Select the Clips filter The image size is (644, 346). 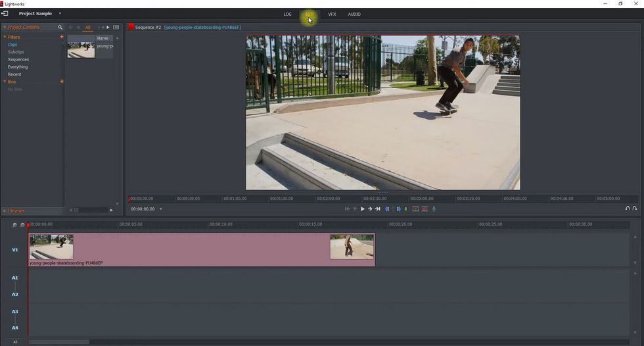(x=12, y=44)
